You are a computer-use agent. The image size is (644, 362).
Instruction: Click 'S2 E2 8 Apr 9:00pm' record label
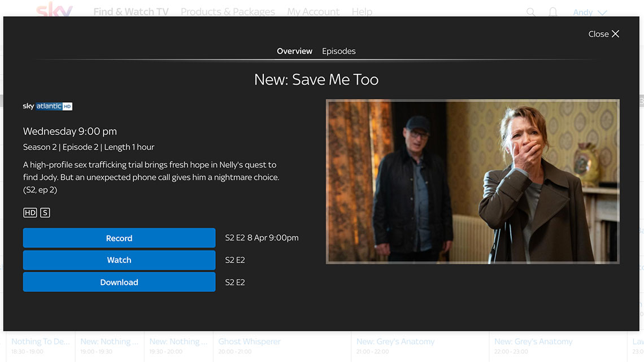coord(262,238)
